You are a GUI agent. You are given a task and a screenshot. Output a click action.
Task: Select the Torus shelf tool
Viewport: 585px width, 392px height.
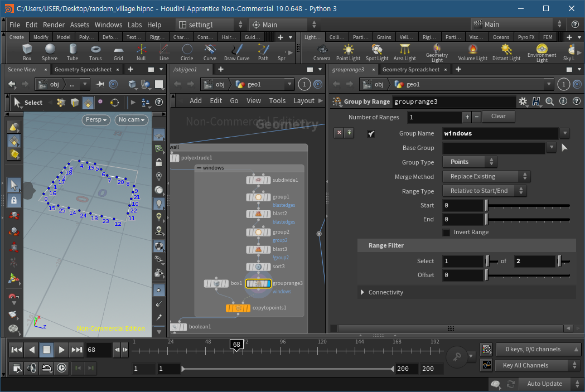pyautogui.click(x=95, y=52)
